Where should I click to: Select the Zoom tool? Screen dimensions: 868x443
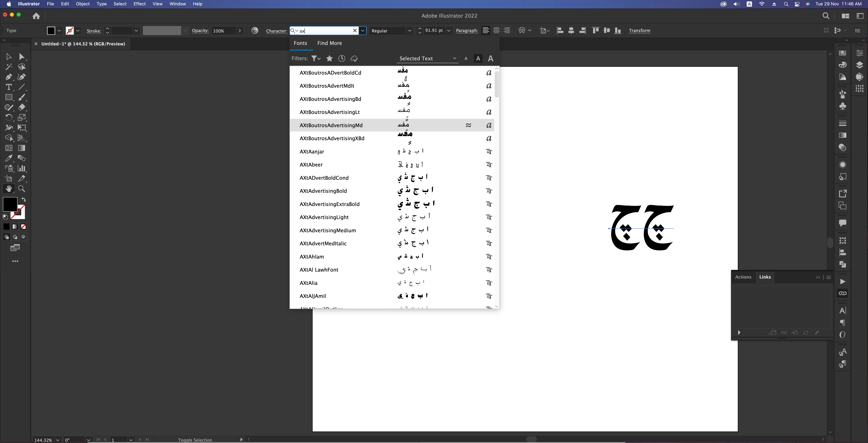coord(22,189)
